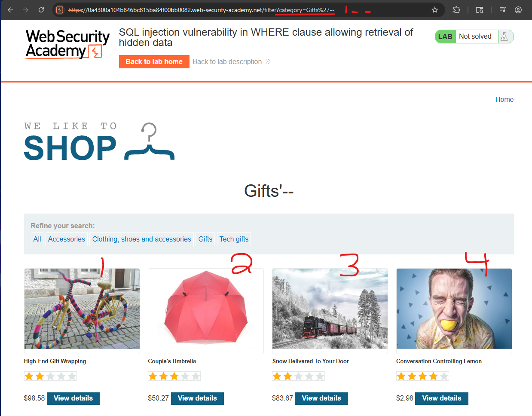The height and width of the screenshot is (416, 532).
Task: Show the All products filter
Action: coord(37,239)
